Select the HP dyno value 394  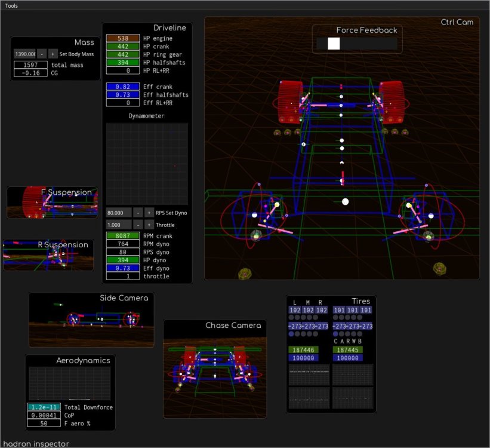[123, 260]
